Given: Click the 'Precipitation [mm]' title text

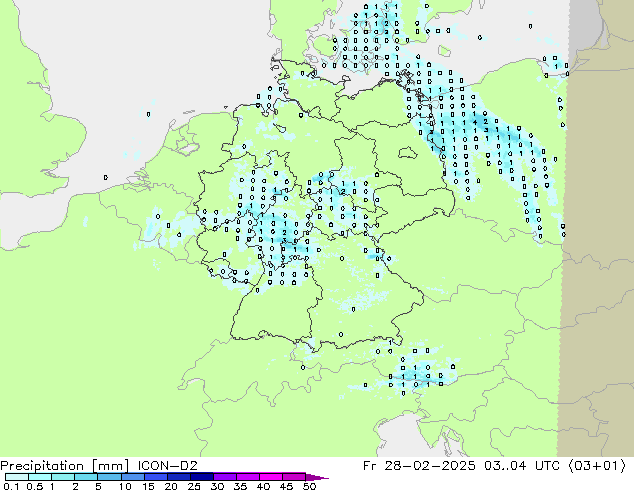Looking at the screenshot, I should click(64, 466).
